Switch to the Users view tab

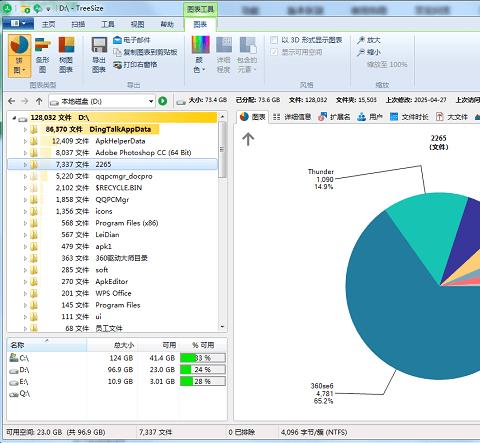(370, 117)
